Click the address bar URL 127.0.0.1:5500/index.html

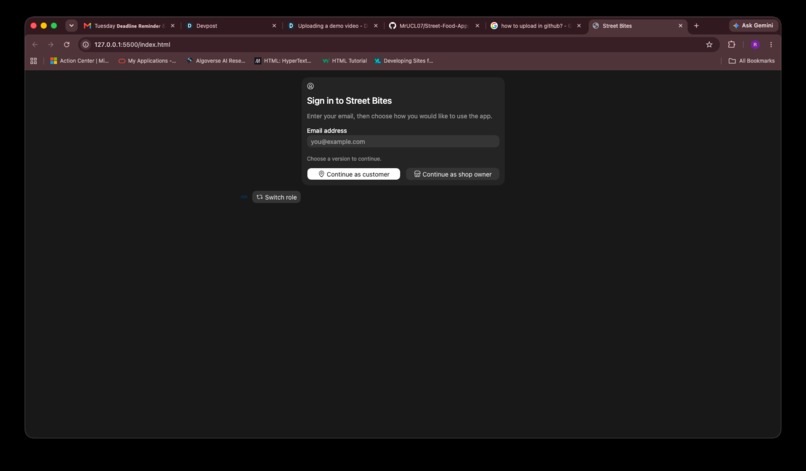(x=132, y=45)
